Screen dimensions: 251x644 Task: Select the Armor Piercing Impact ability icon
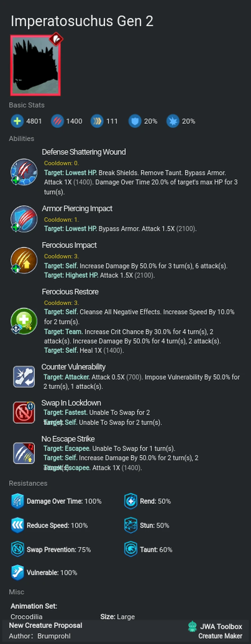pyautogui.click(x=24, y=219)
